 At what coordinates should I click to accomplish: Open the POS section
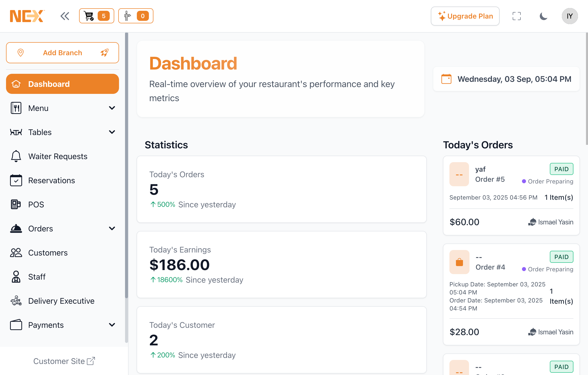[36, 205]
